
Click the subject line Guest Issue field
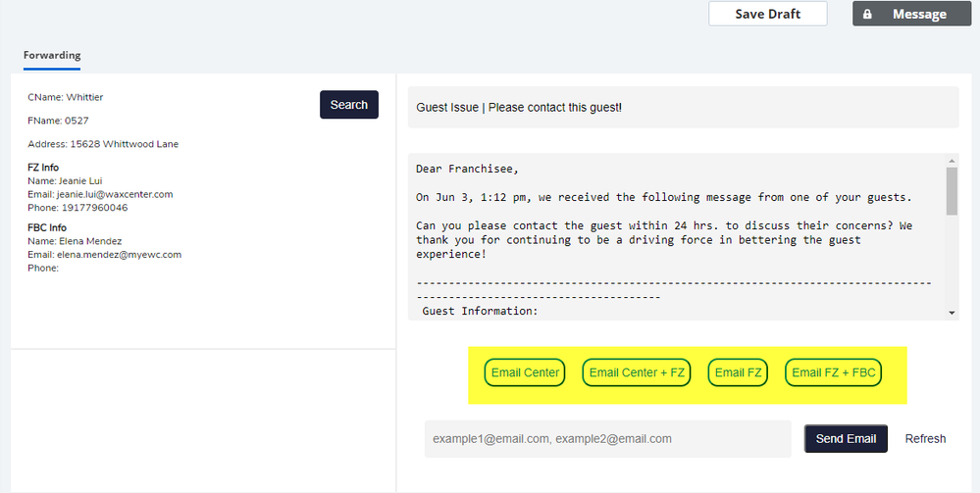683,108
